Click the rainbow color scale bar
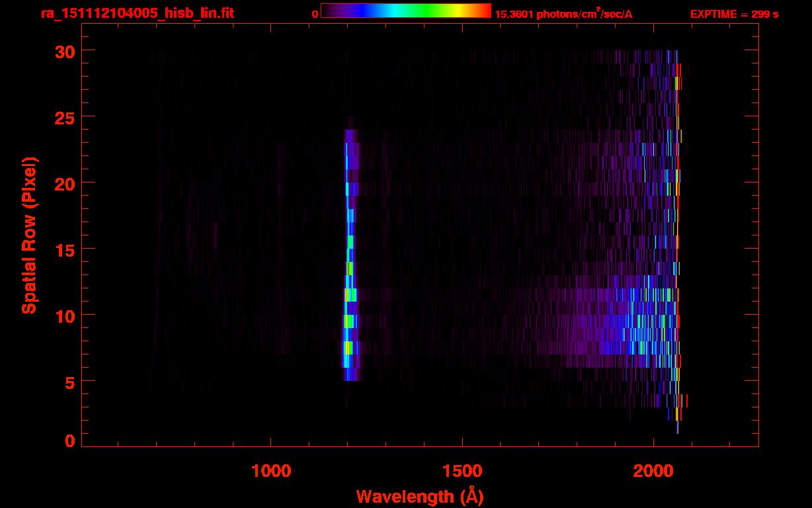The image size is (812, 508). (x=406, y=11)
